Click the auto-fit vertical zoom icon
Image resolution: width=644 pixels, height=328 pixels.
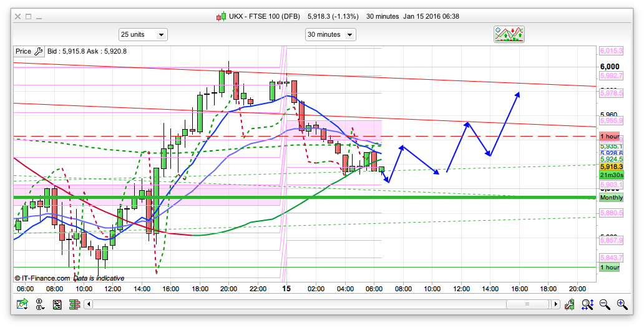click(587, 304)
